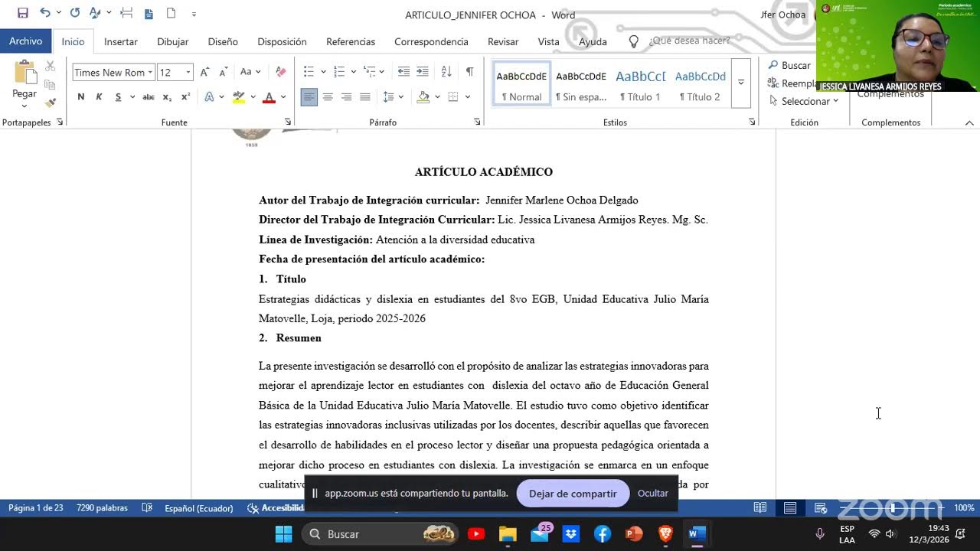This screenshot has width=980, height=551.
Task: Apply the red font color
Action: pyautogui.click(x=269, y=97)
